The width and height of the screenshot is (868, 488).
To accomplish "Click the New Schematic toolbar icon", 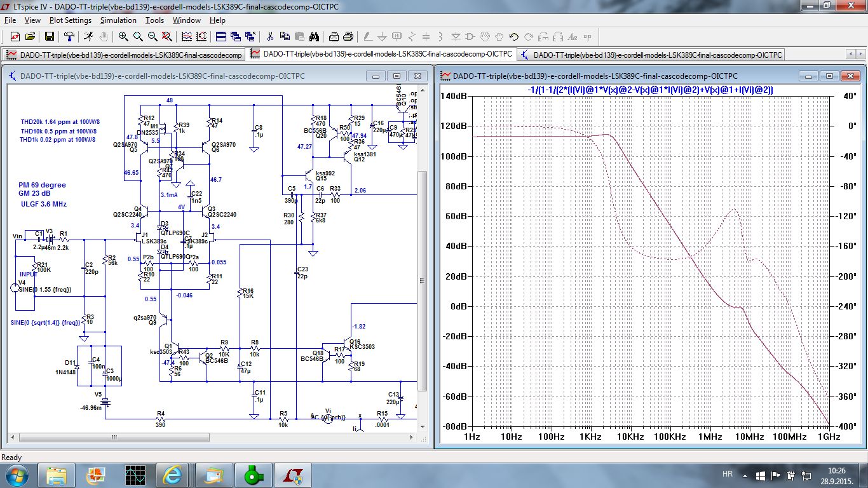I will pyautogui.click(x=15, y=37).
